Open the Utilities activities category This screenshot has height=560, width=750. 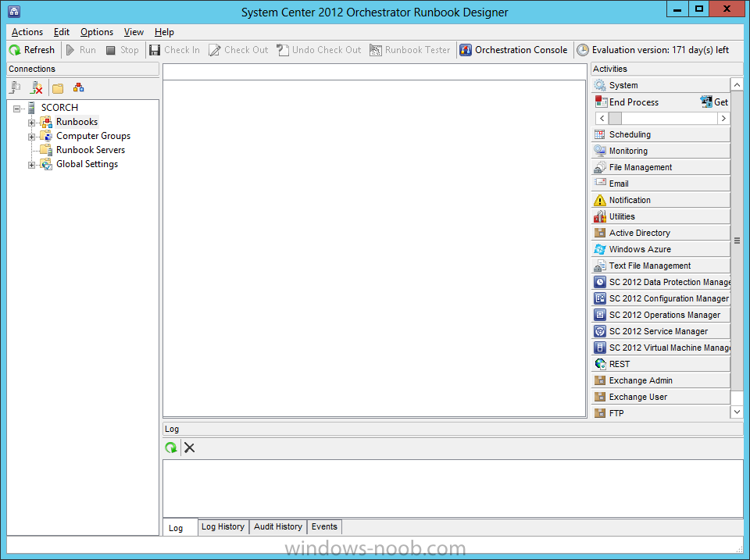661,216
